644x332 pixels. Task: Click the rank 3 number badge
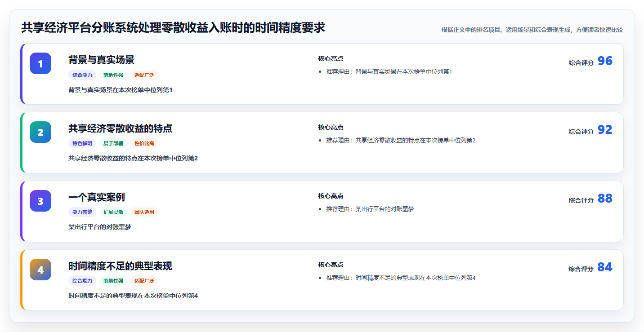coord(40,201)
